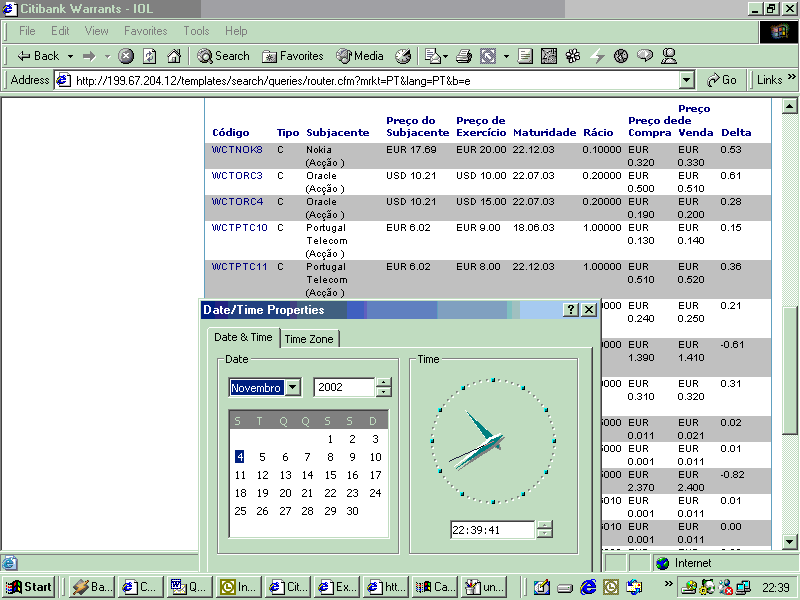The width and height of the screenshot is (800, 600).
Task: Switch to the Time Zone tab
Action: click(309, 339)
